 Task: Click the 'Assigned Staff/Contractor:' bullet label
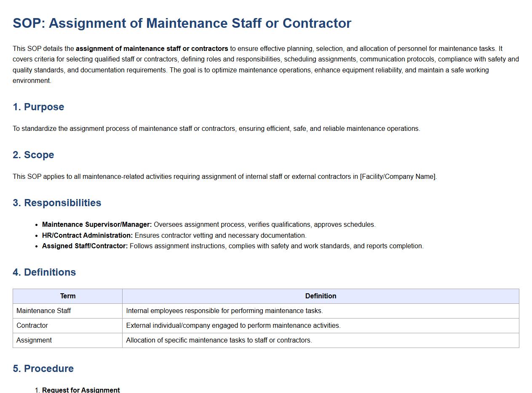click(85, 246)
